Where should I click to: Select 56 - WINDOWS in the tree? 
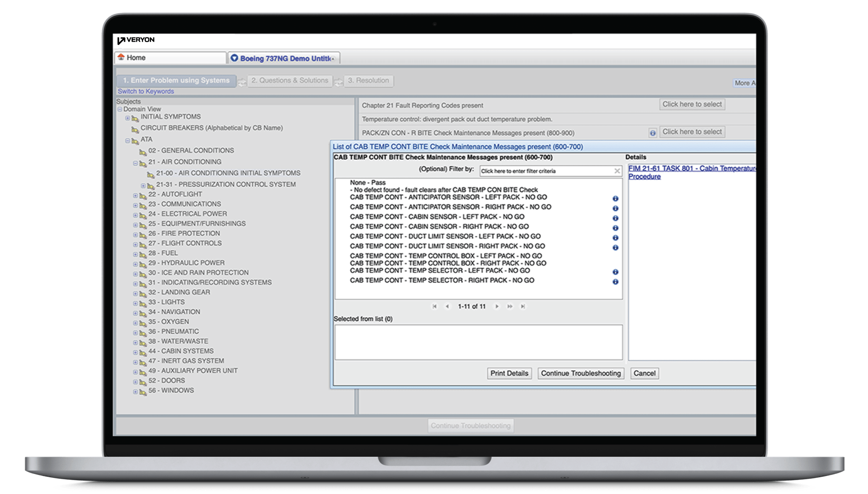coord(171,390)
